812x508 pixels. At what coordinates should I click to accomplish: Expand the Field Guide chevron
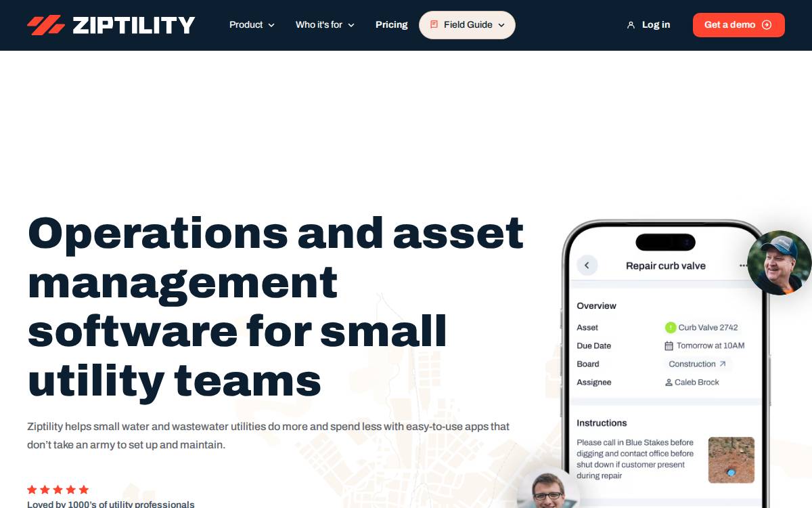pos(501,25)
